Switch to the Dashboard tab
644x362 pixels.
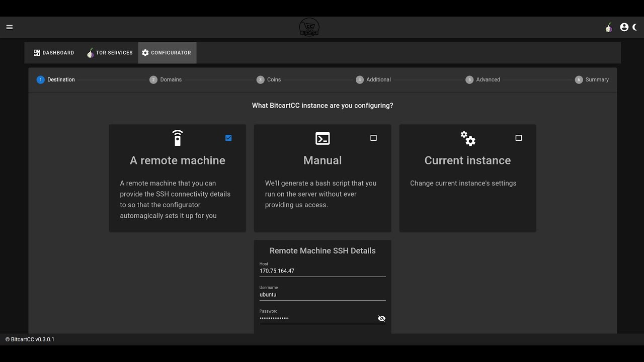tap(54, 53)
